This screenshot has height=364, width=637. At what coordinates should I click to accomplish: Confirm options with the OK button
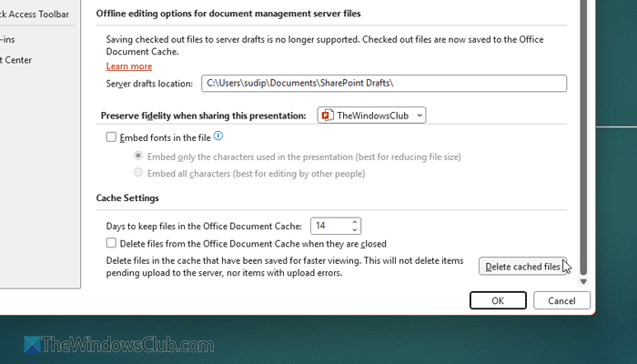[x=498, y=300]
